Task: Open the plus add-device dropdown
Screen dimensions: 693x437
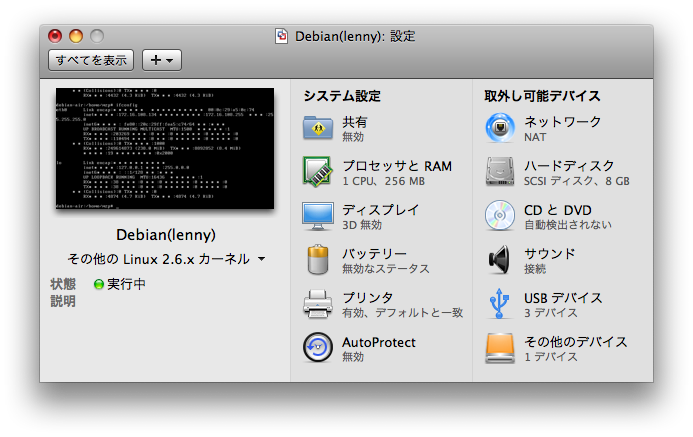Action: tap(162, 60)
